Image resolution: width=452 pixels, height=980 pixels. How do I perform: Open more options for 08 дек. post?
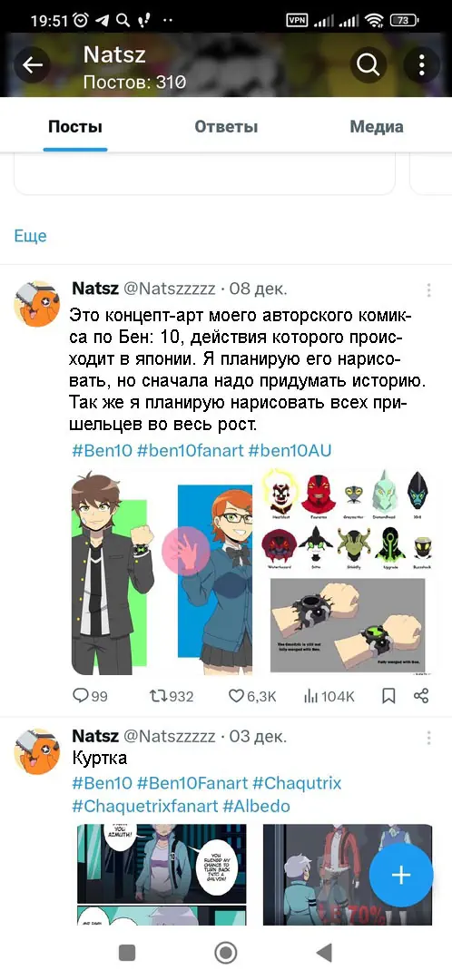point(429,290)
